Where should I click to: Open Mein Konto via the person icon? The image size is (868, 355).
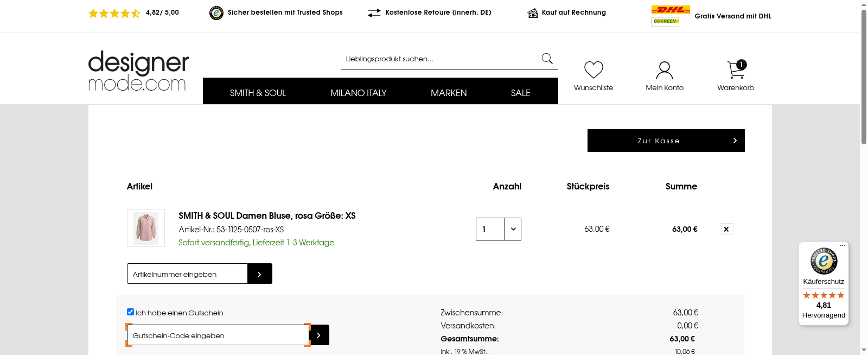664,69
